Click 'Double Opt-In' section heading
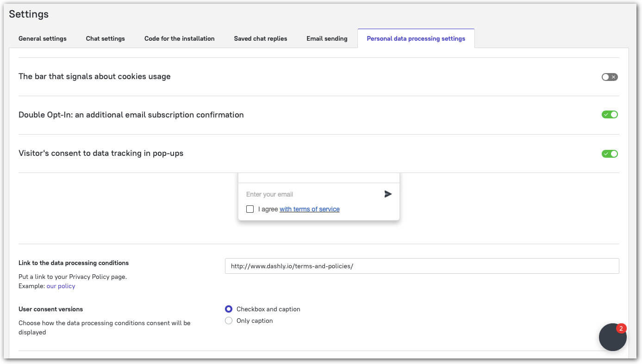The height and width of the screenshot is (364, 642). (x=131, y=115)
